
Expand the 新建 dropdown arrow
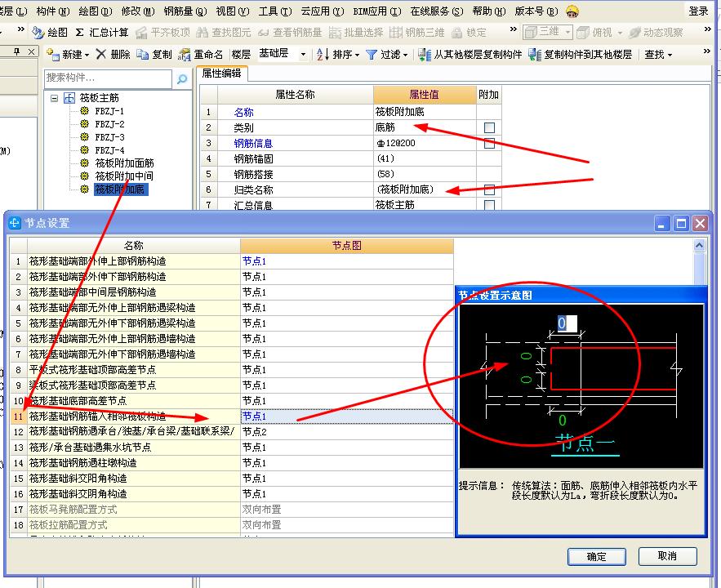click(87, 55)
